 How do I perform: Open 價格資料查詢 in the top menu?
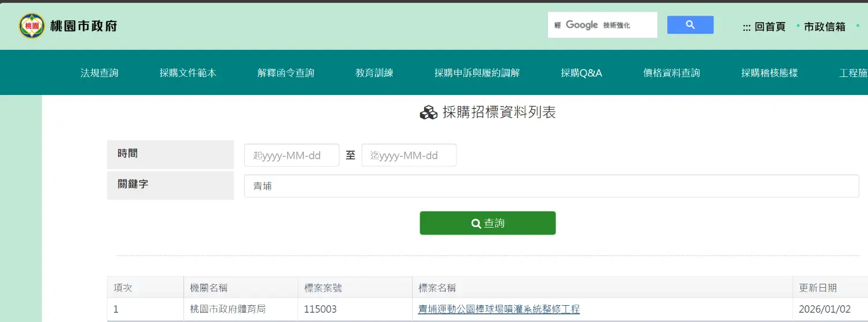click(x=671, y=73)
